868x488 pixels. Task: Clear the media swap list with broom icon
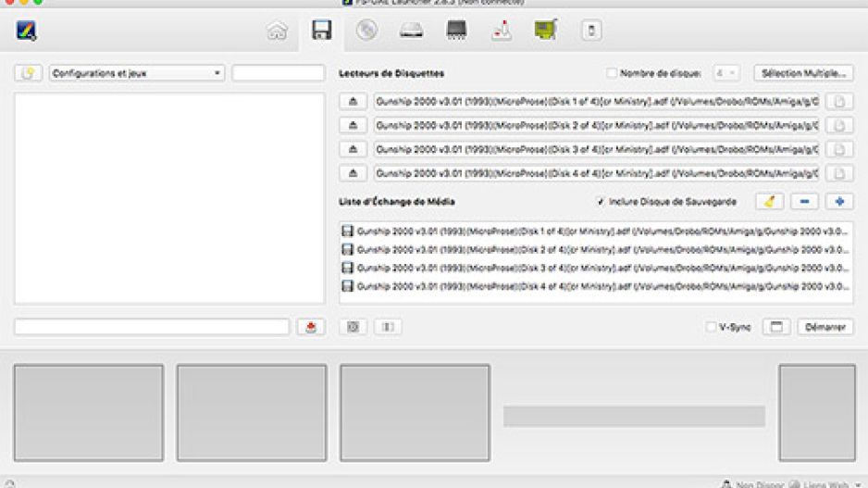770,202
